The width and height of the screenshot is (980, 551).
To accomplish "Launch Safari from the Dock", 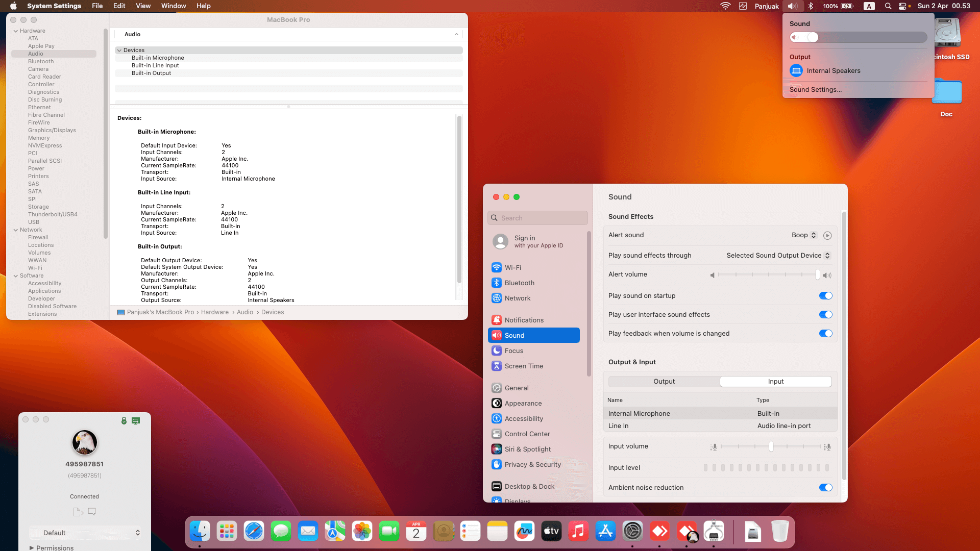I will tap(254, 531).
